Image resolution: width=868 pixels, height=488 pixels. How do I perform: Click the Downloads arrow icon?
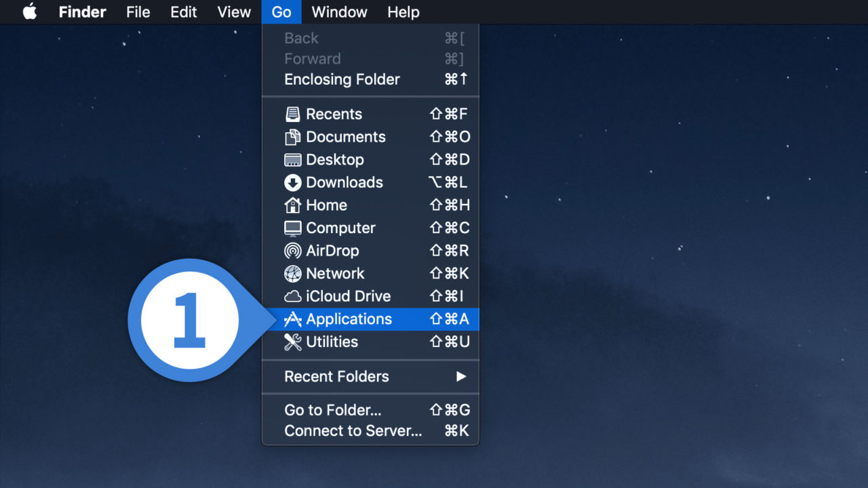292,182
